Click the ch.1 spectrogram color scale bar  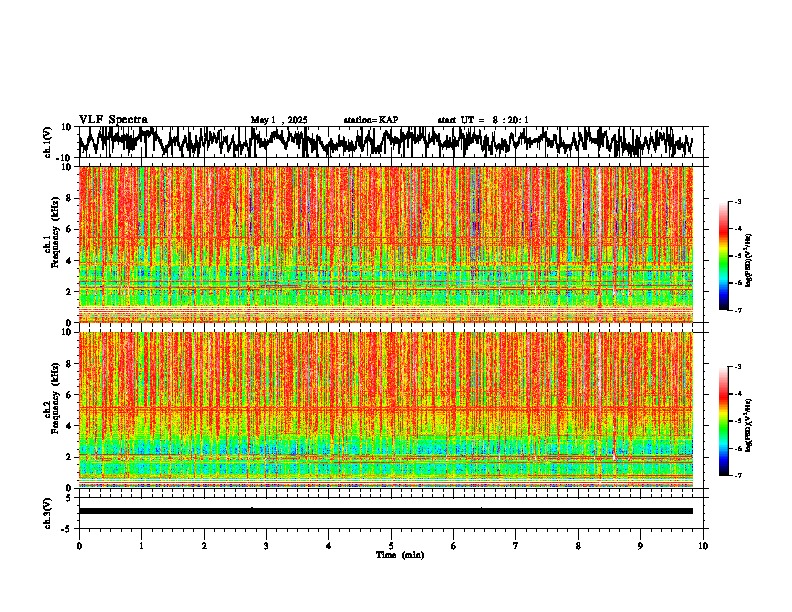[x=724, y=256]
